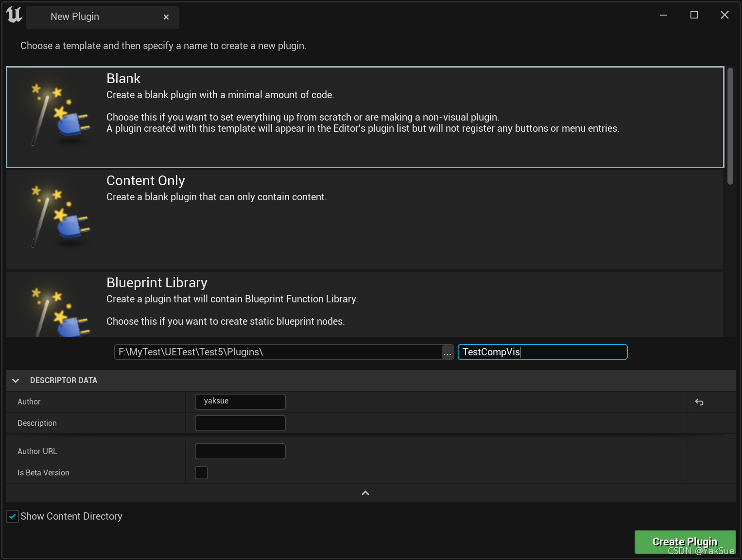This screenshot has height=560, width=742.
Task: Click the Blank template wand icon
Action: point(60,115)
